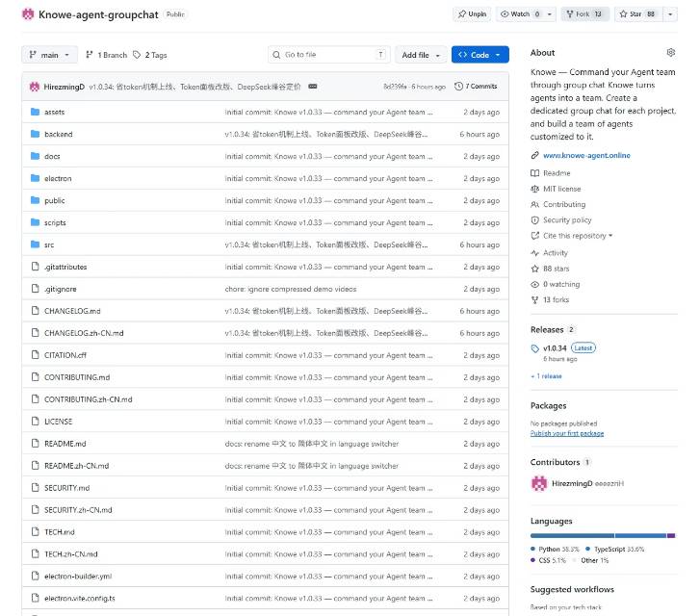
Task: Open the Star lists dropdown arrow
Action: [670, 14]
